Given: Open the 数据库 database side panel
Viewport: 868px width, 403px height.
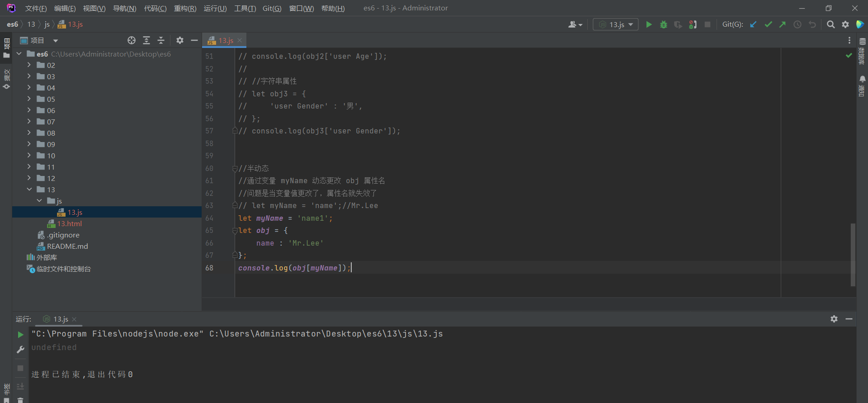Looking at the screenshot, I should coord(862,52).
